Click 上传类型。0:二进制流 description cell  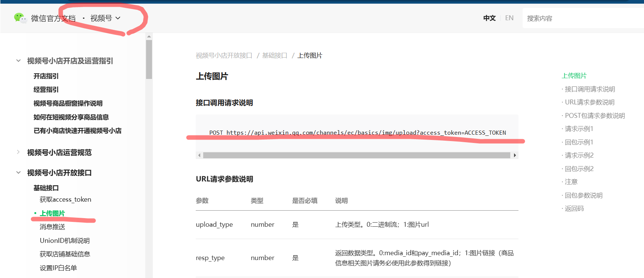[x=382, y=224]
